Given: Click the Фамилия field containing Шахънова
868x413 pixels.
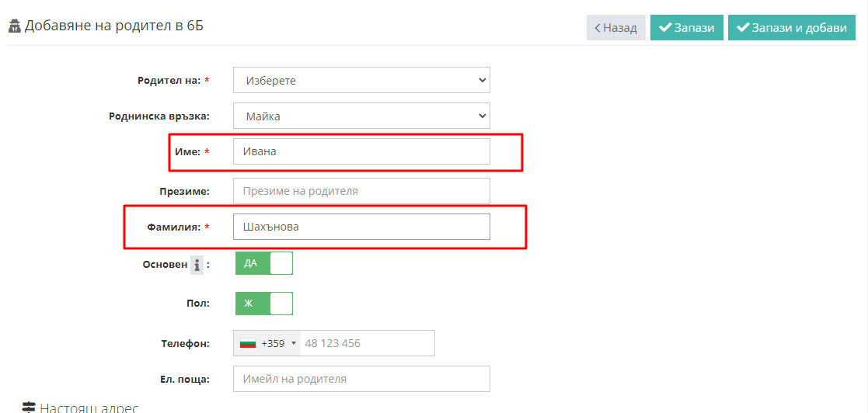Looking at the screenshot, I should pos(361,227).
